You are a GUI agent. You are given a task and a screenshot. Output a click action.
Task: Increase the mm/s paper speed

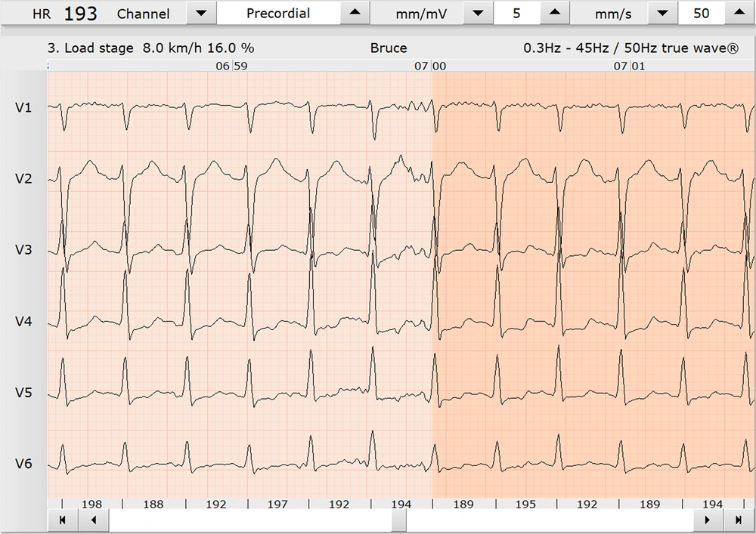(x=740, y=14)
